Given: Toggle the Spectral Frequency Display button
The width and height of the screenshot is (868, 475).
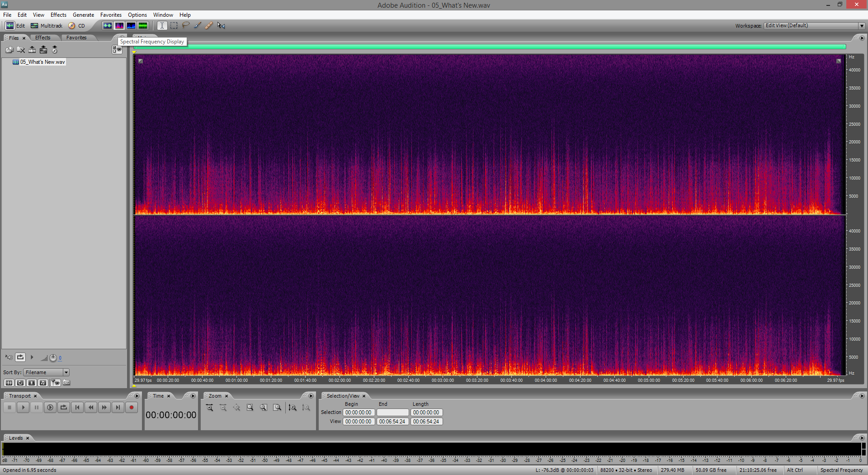Looking at the screenshot, I should coord(119,26).
